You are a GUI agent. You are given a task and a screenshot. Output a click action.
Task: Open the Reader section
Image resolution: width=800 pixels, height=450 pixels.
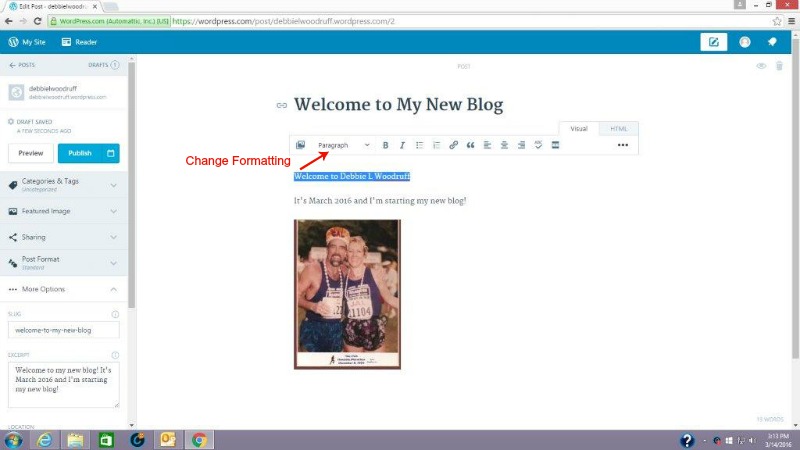79,42
